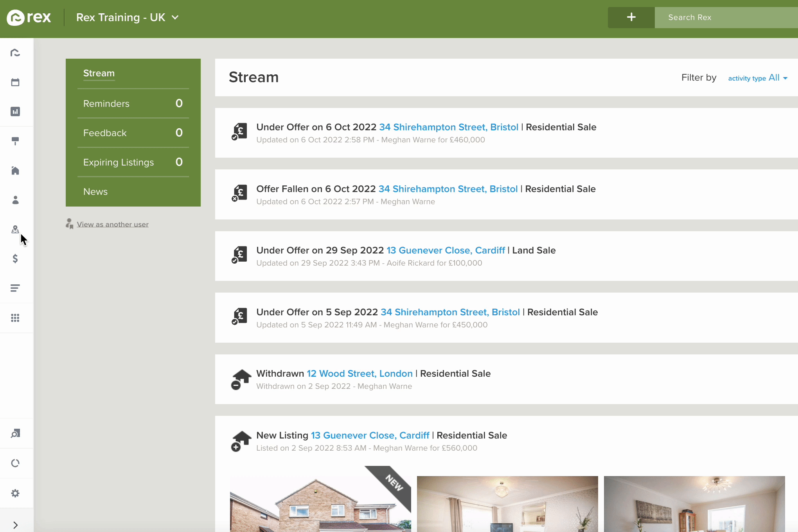The height and width of the screenshot is (532, 798).
Task: Click 'Updated on 29 Sep 2022 3:43 PM' text
Action: click(318, 263)
